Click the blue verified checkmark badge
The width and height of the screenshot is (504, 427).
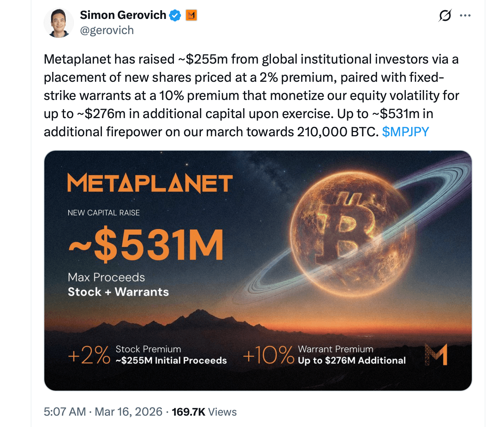[x=175, y=16]
